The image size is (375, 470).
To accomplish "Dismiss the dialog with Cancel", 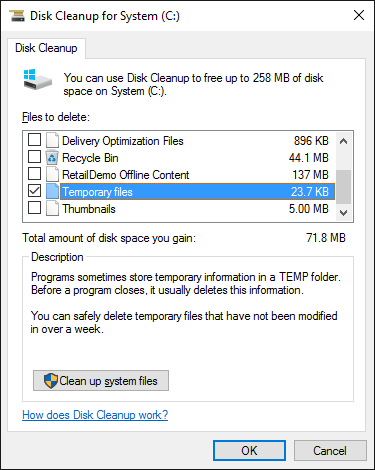I will coord(330,451).
